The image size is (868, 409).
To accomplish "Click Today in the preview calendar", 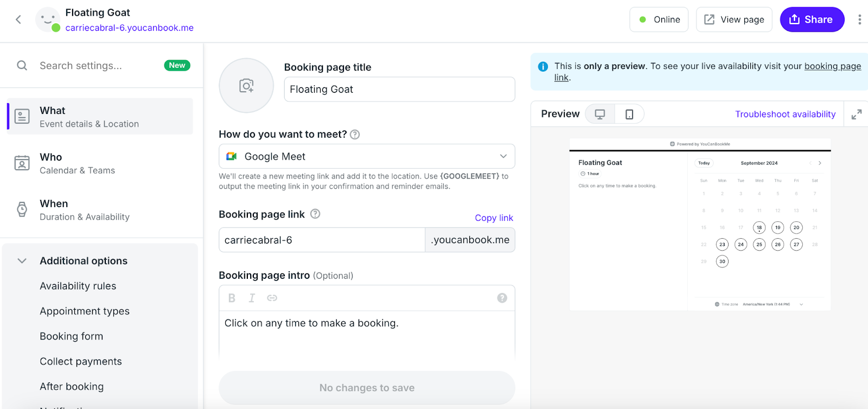I will pos(704,163).
